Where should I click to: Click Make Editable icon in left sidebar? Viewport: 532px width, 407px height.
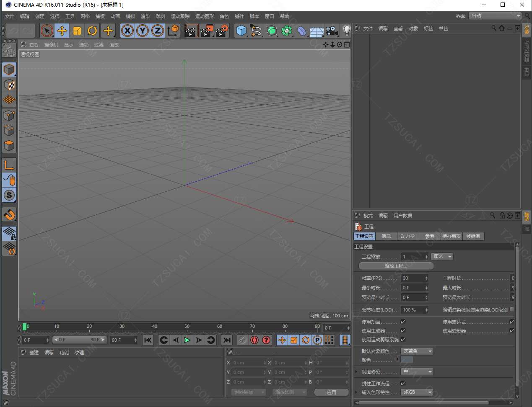(x=9, y=50)
